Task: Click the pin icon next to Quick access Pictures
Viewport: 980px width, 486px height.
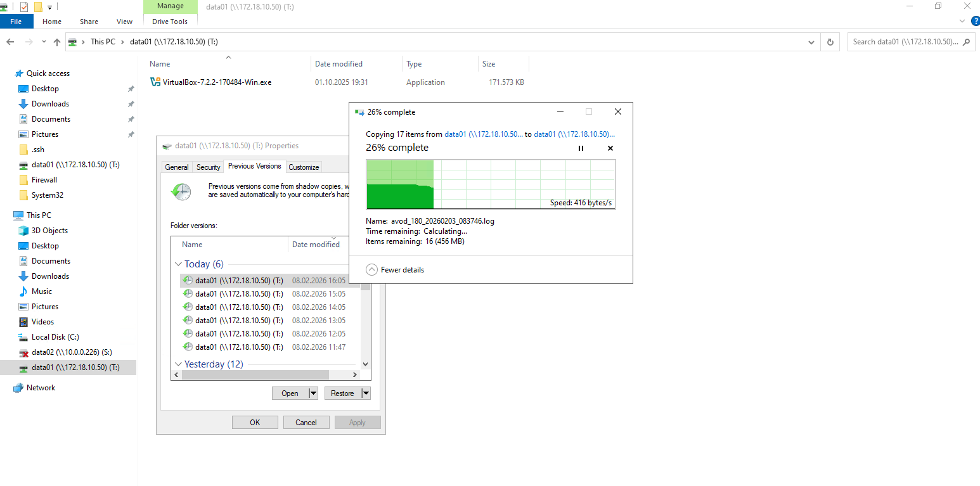Action: point(131,134)
